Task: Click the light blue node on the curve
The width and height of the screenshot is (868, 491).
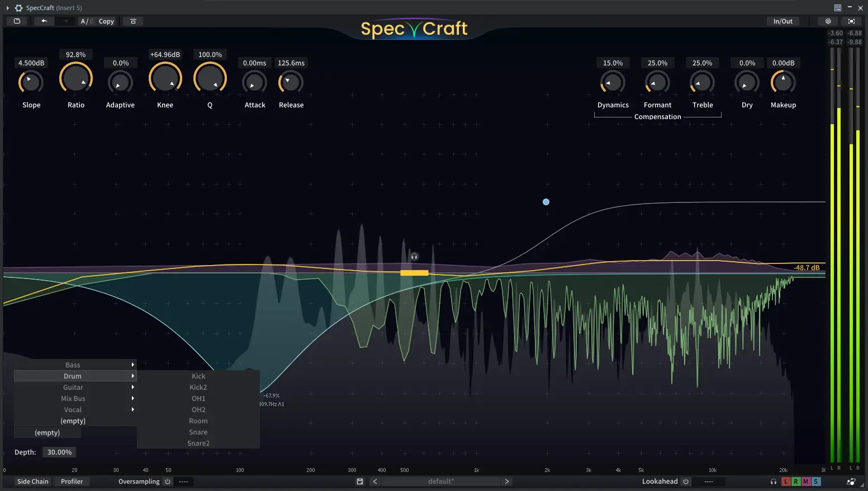Action: point(546,202)
